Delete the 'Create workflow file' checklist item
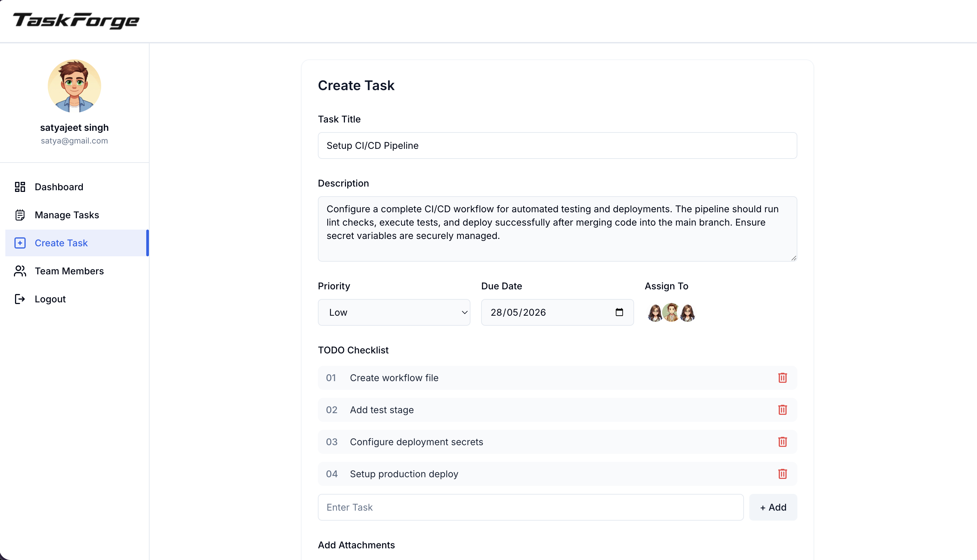 (782, 378)
